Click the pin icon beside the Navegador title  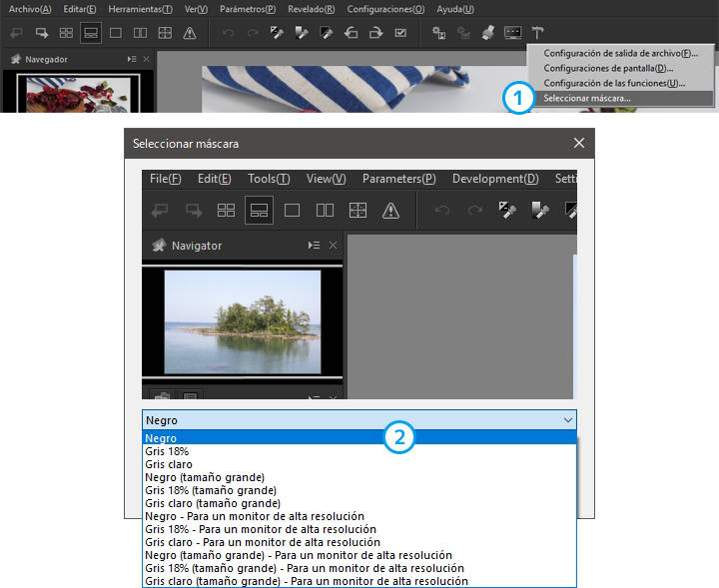(12, 60)
